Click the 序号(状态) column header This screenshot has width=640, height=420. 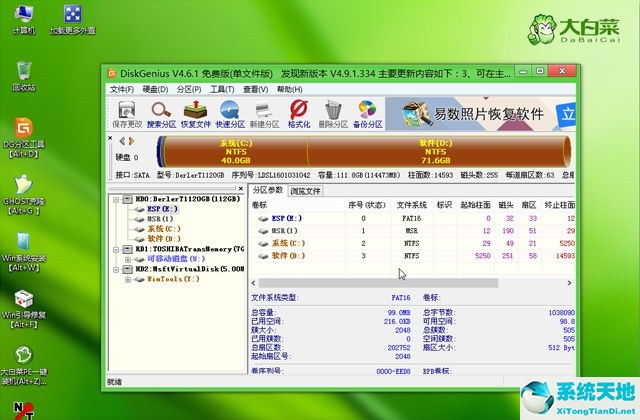click(x=367, y=205)
